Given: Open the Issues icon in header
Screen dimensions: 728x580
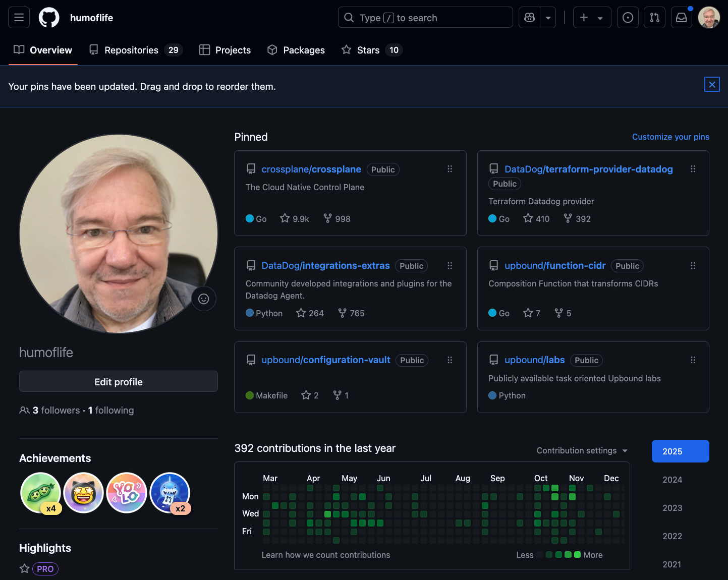Looking at the screenshot, I should click(628, 18).
